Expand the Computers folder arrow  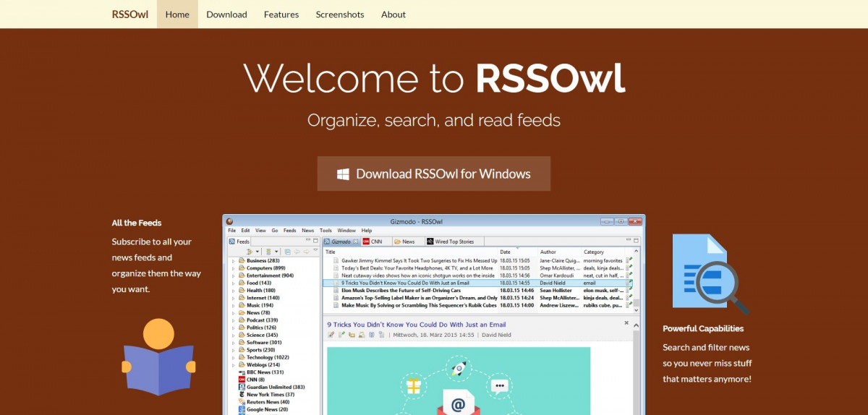coord(233,268)
